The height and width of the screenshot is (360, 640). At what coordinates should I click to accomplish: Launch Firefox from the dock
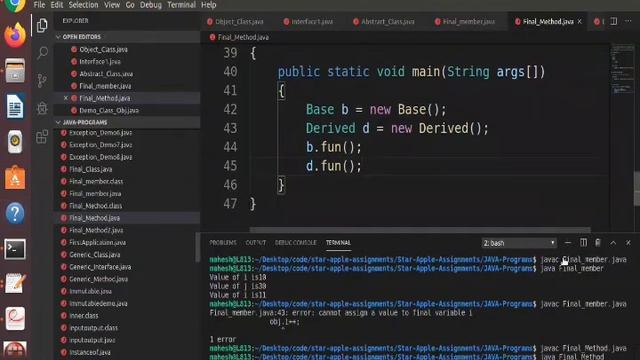[x=15, y=35]
